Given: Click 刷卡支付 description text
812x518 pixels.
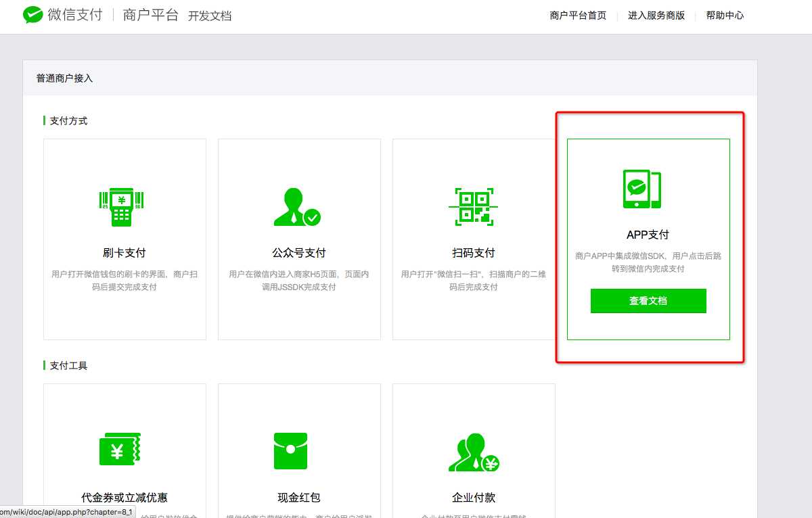Looking at the screenshot, I should (125, 281).
